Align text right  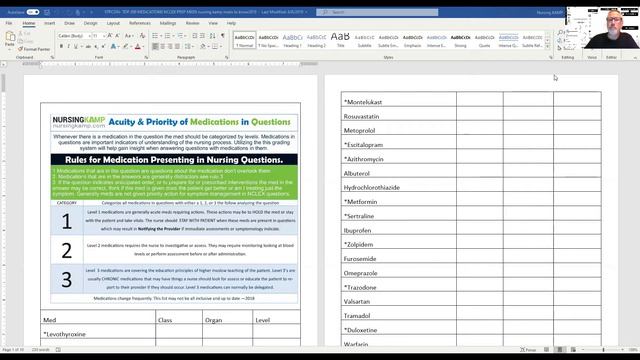pyautogui.click(x=170, y=47)
